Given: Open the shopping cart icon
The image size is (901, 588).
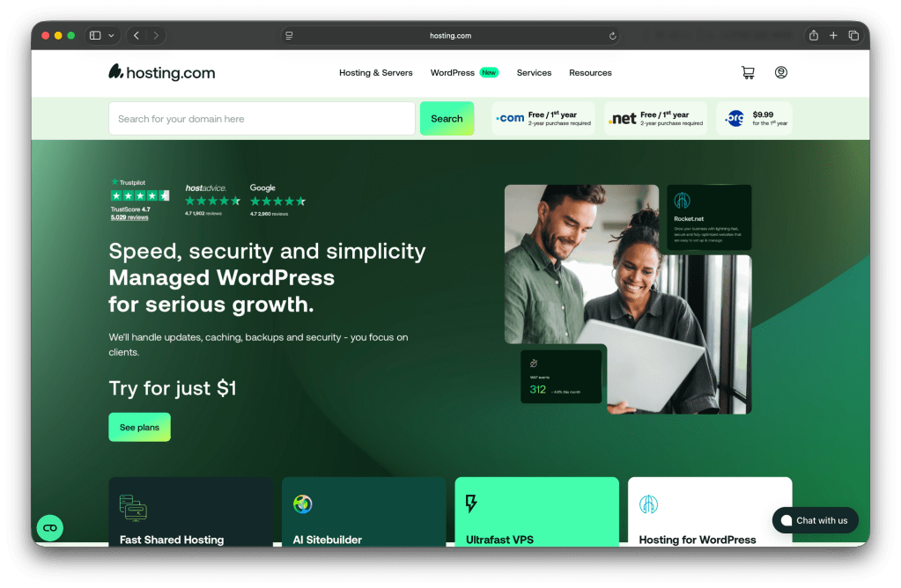Looking at the screenshot, I should coord(748,72).
